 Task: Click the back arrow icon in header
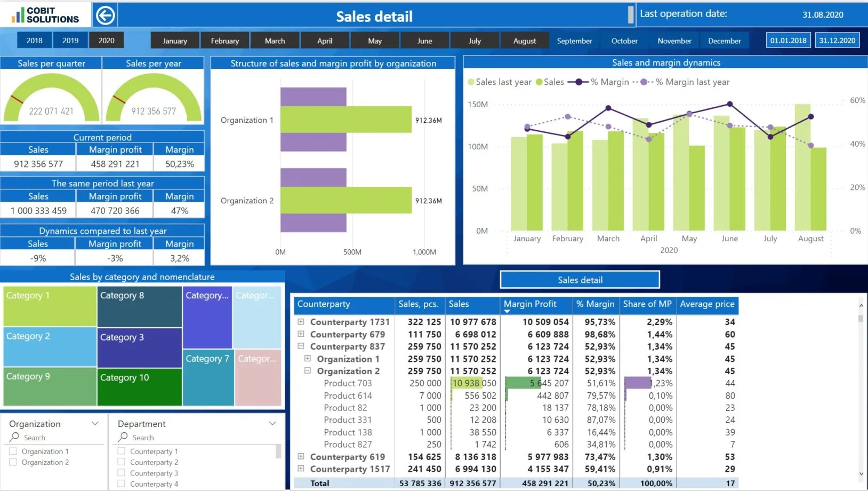[x=105, y=15]
